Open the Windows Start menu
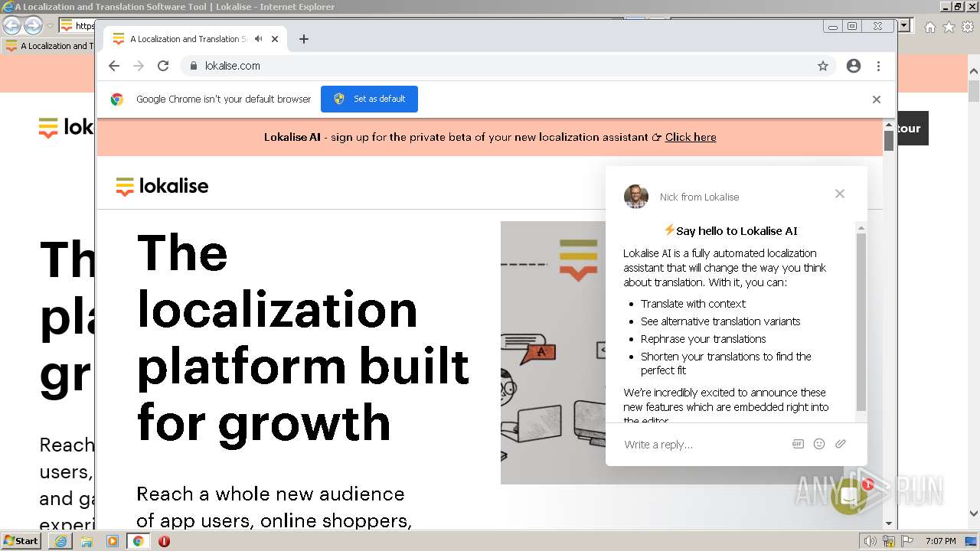The image size is (980, 551). pos(21,541)
